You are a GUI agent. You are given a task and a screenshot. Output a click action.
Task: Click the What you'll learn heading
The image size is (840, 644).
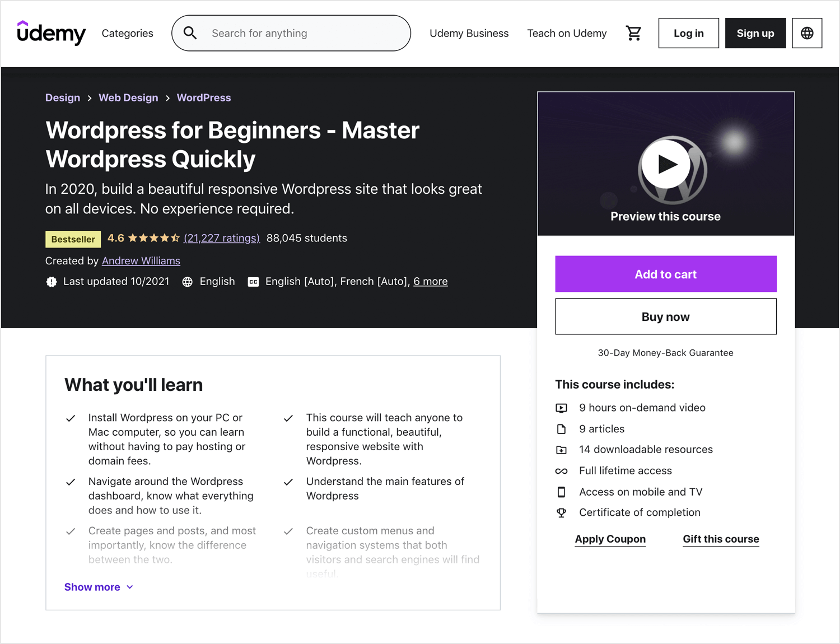tap(134, 385)
